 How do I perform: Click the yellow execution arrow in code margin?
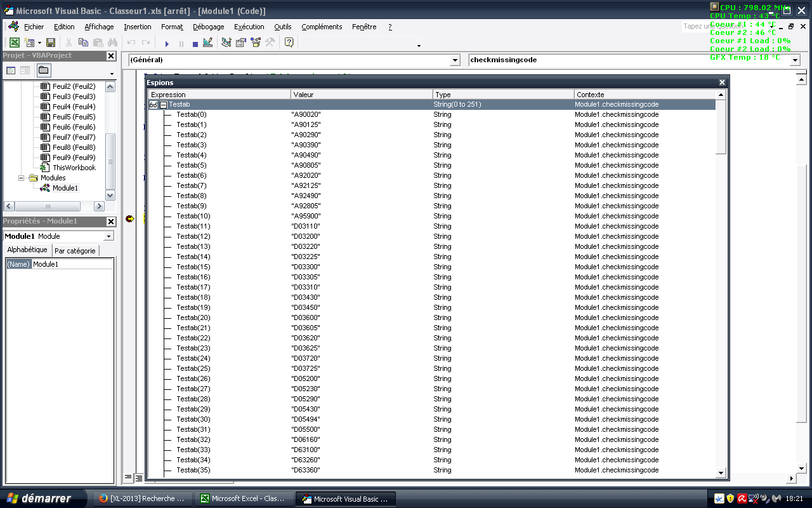[131, 218]
